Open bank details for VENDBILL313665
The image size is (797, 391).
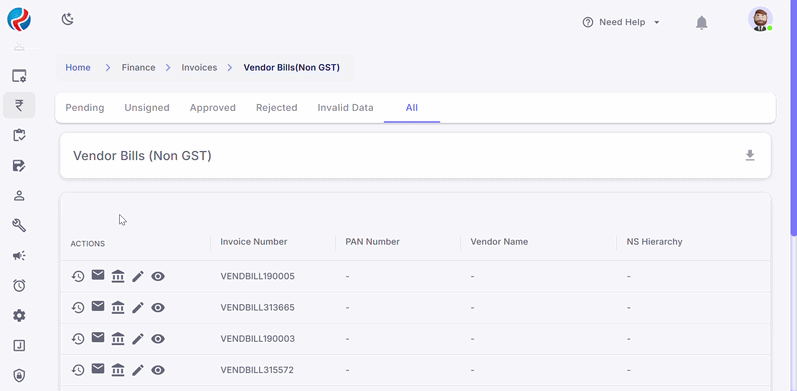(118, 307)
